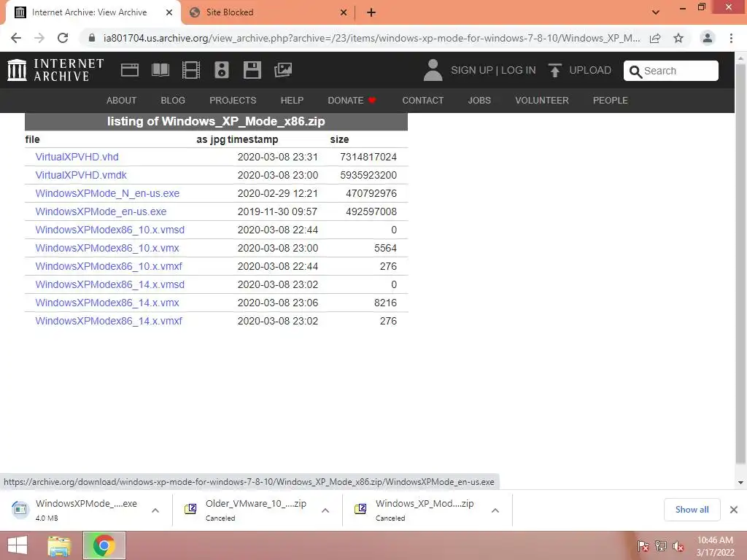Click the share page icon in address bar

(655, 38)
